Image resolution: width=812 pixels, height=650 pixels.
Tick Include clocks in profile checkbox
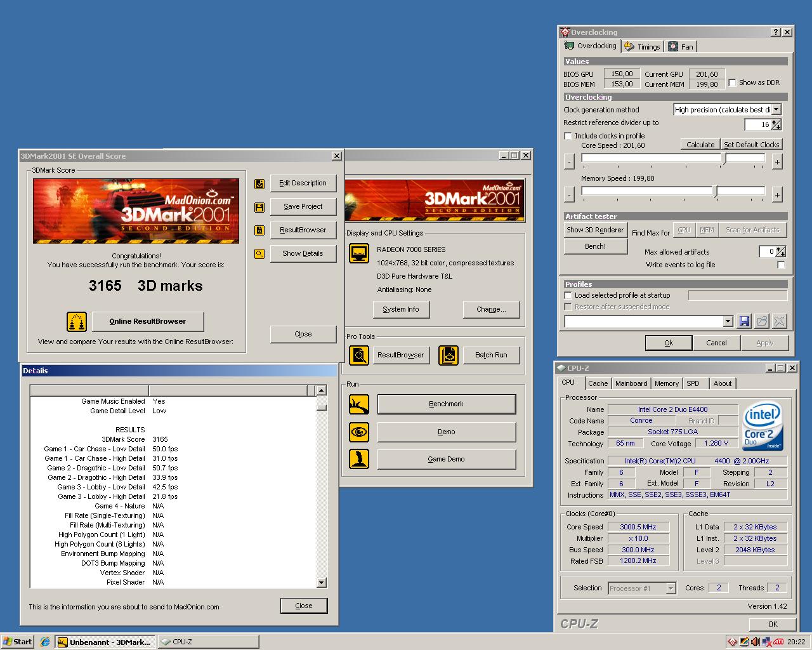click(x=568, y=136)
